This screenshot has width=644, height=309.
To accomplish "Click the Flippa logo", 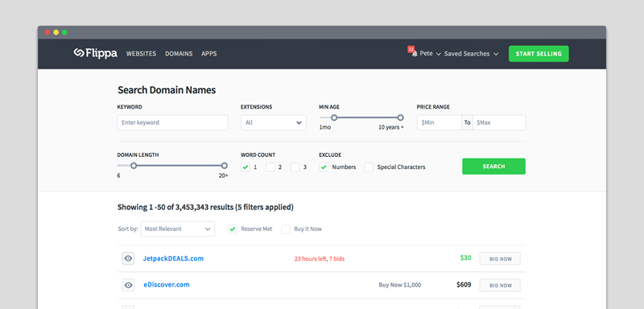I will pyautogui.click(x=95, y=53).
